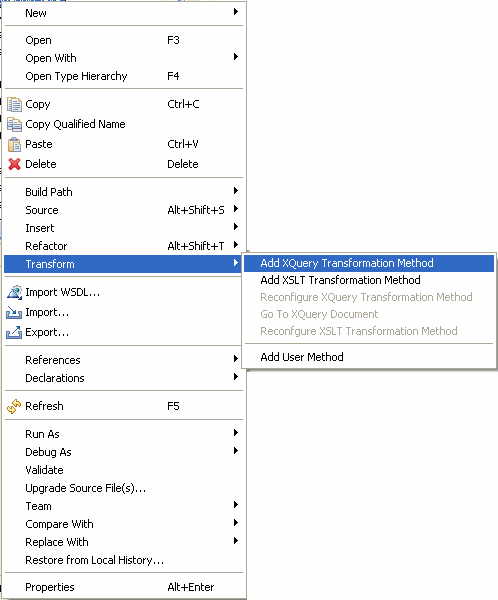
Task: Expand the New submenu arrow
Action: click(236, 12)
